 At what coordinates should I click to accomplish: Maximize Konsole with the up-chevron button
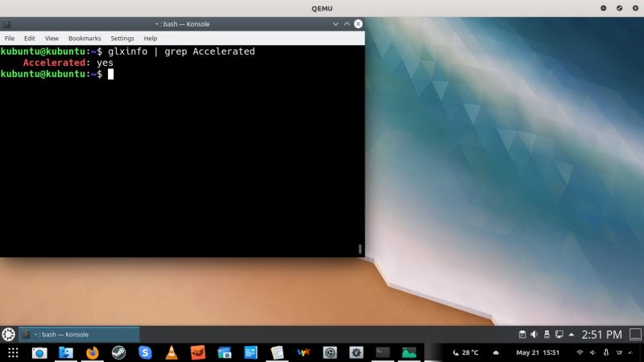coord(347,24)
